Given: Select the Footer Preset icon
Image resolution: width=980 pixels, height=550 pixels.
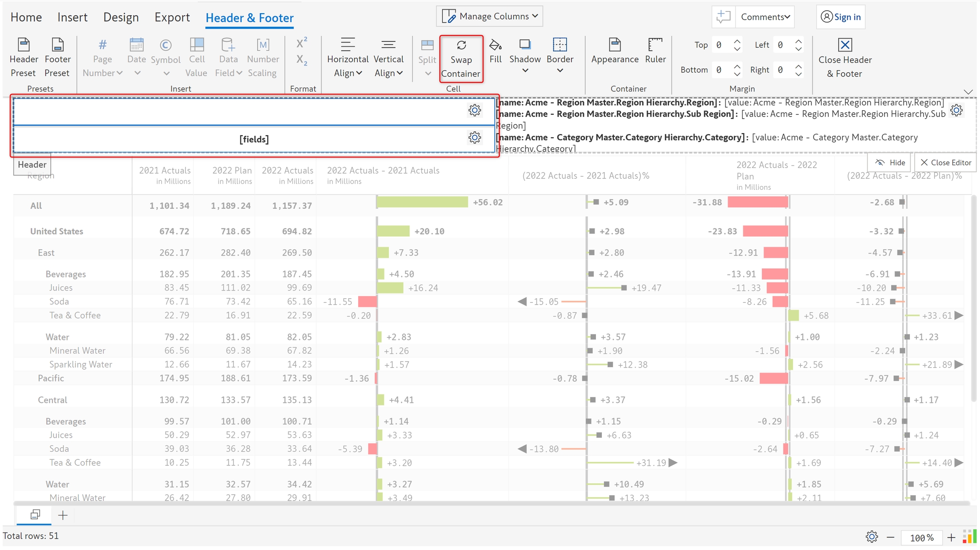Looking at the screenshot, I should (57, 45).
